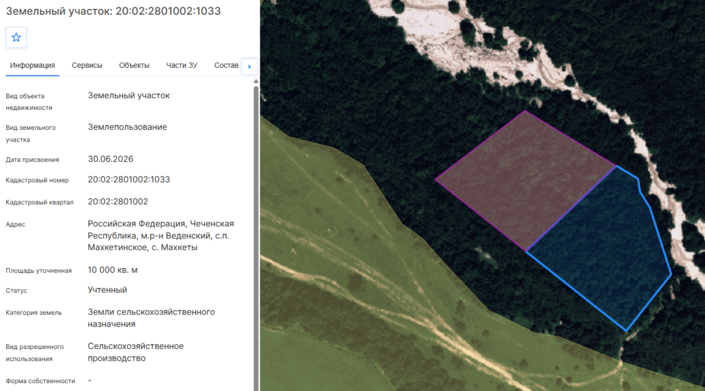Click the scrollbar up arrow
This screenshot has width=705, height=391.
(x=256, y=81)
